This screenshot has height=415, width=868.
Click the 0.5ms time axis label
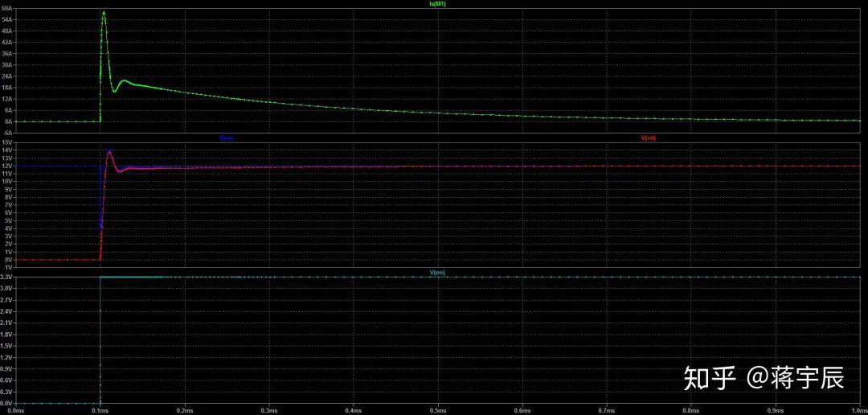tap(438, 410)
